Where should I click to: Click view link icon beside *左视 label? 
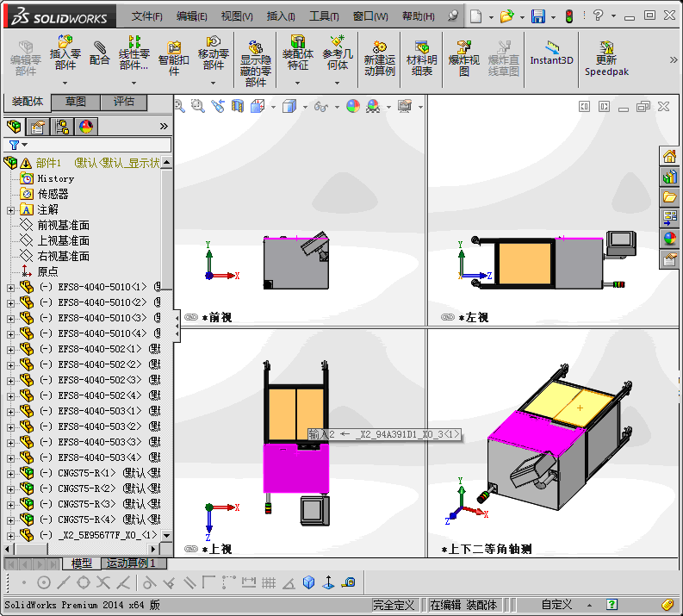448,317
